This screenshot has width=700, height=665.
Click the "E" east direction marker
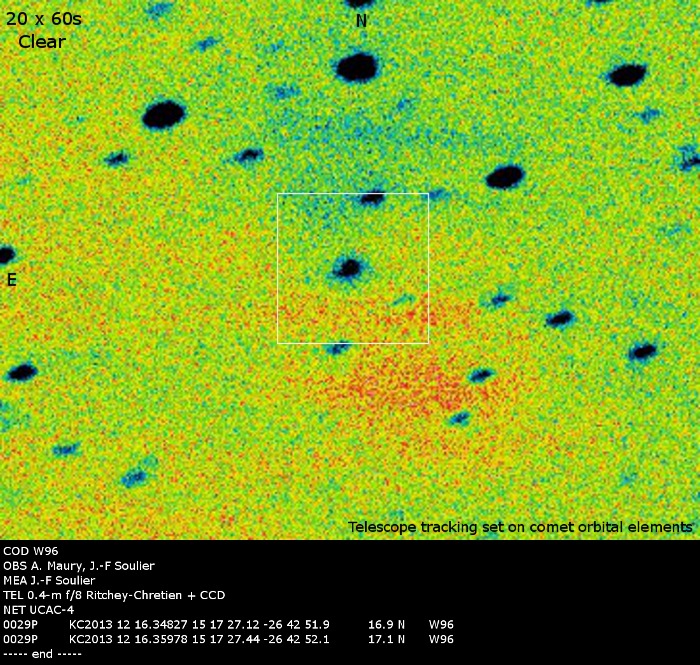tap(12, 279)
